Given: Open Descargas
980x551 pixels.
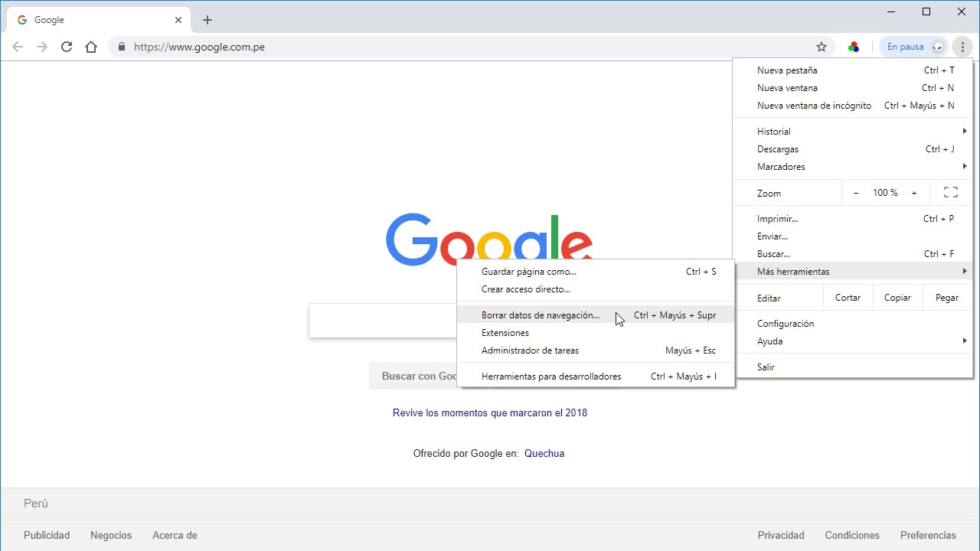Looking at the screenshot, I should click(853, 149).
